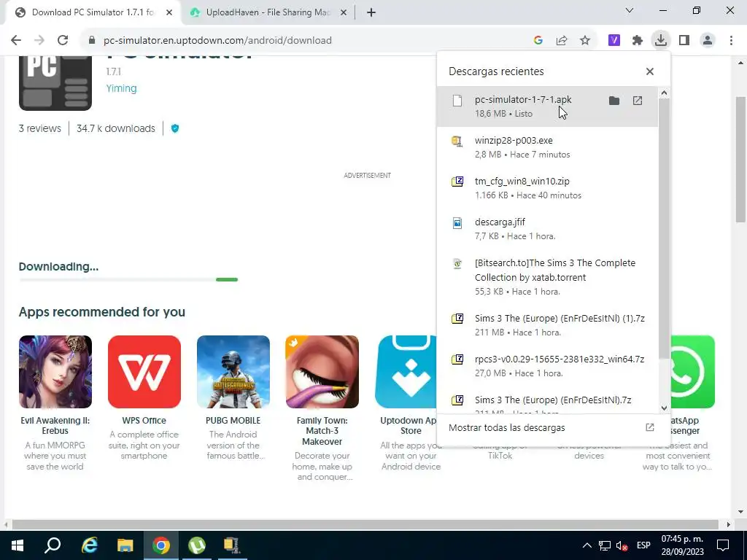747x560 pixels.
Task: Close the Descargas recientes panel
Action: 650,71
